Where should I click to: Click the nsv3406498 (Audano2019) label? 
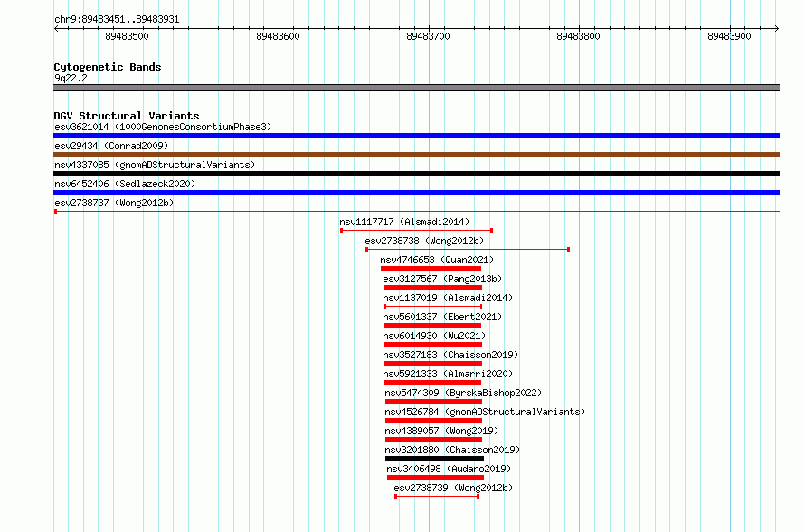pos(449,469)
